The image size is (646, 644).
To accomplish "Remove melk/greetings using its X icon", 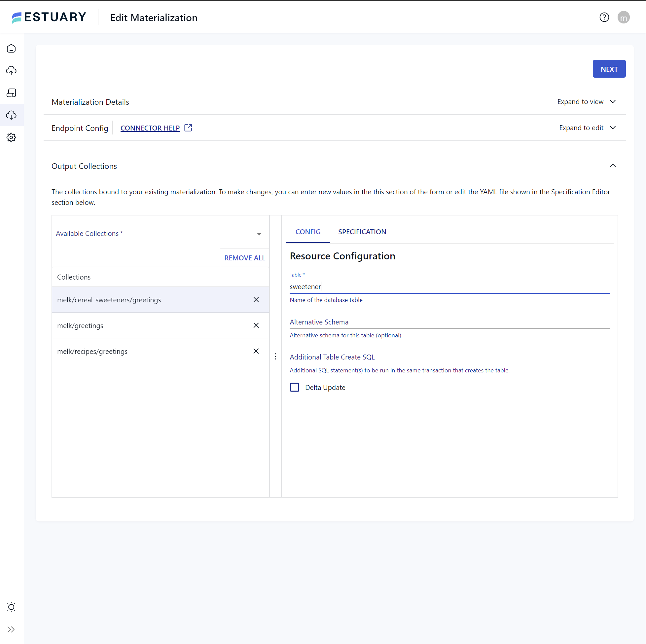I will click(x=256, y=325).
